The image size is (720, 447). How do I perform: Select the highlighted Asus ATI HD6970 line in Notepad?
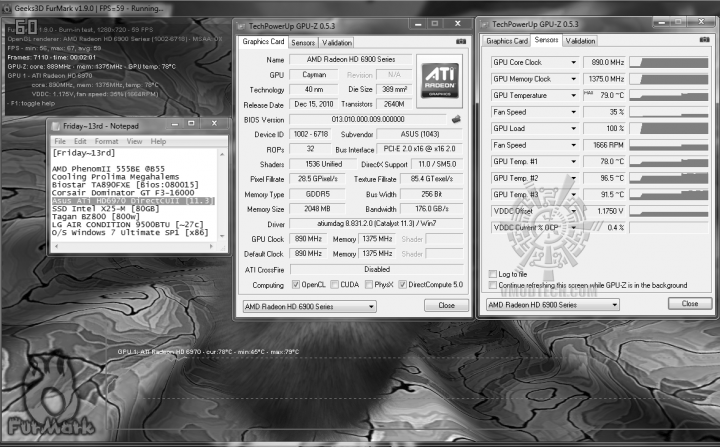(133, 201)
